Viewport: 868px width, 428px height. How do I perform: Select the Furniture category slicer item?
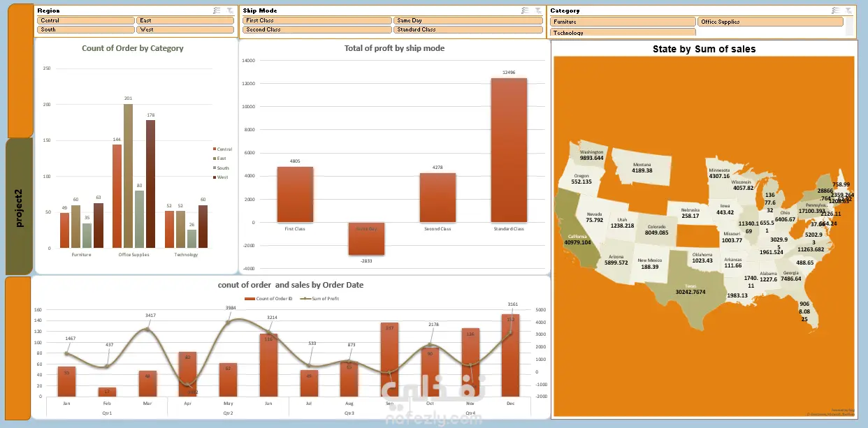623,22
